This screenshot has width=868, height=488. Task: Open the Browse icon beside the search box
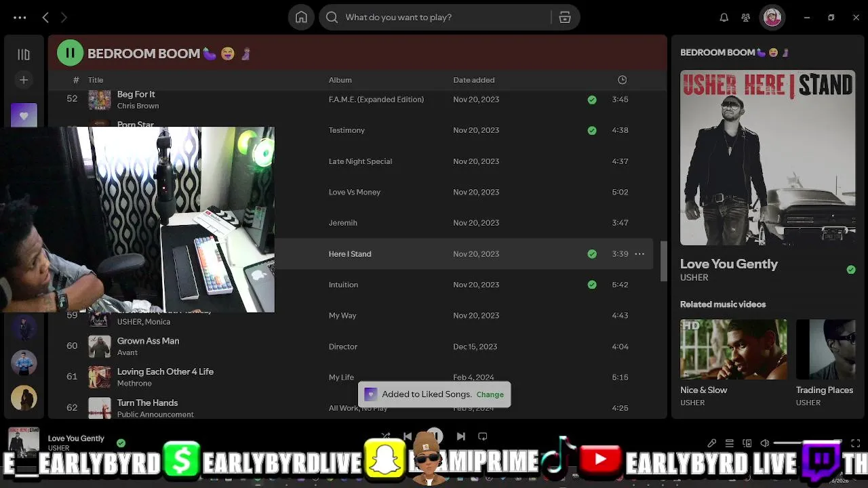[x=565, y=18]
